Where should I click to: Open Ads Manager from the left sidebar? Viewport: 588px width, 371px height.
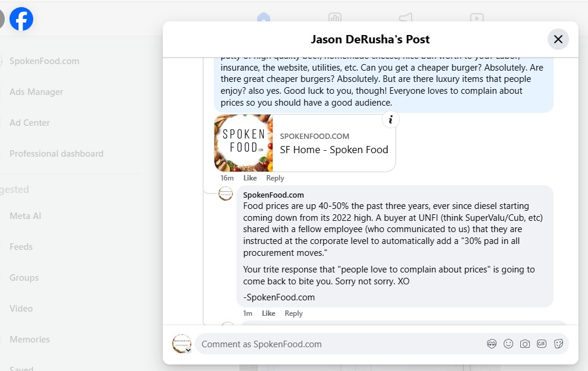pos(36,92)
